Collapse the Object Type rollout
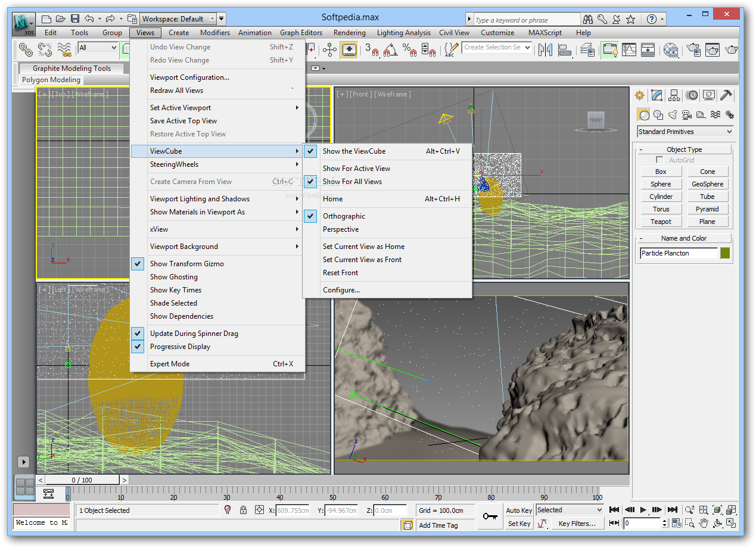Image resolution: width=756 pixels, height=548 pixels. (685, 150)
